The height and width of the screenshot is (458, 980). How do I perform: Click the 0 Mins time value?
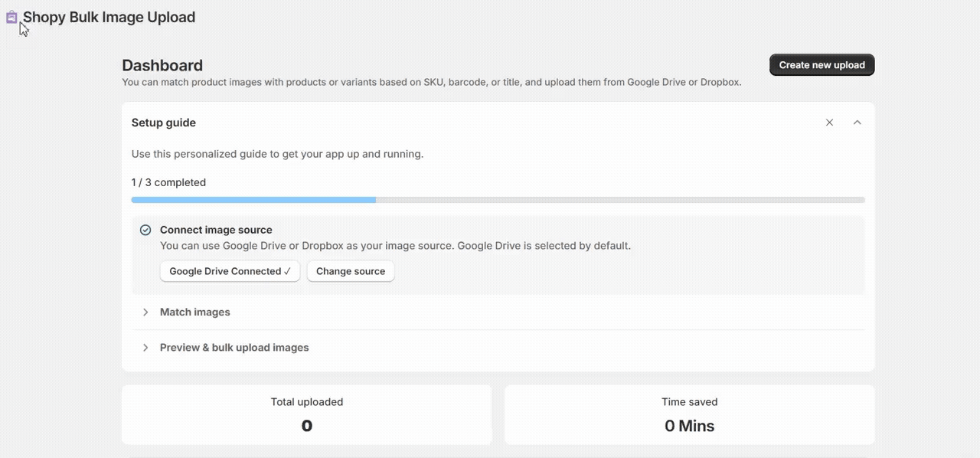point(689,426)
